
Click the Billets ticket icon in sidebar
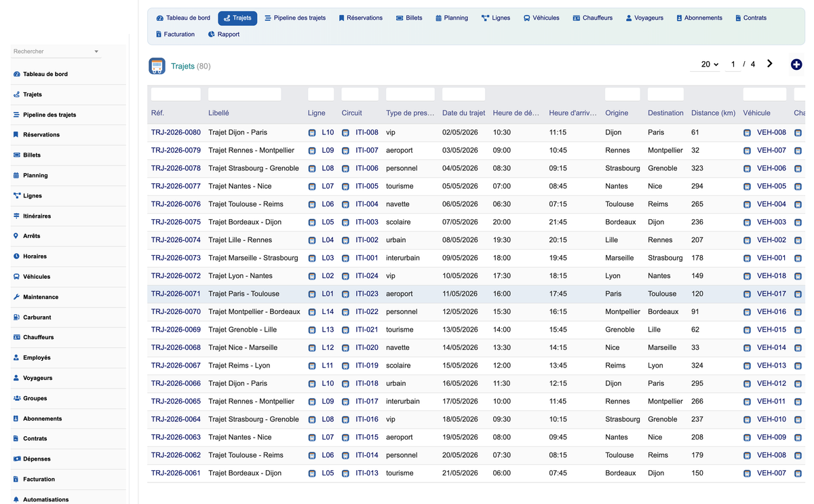[16, 155]
